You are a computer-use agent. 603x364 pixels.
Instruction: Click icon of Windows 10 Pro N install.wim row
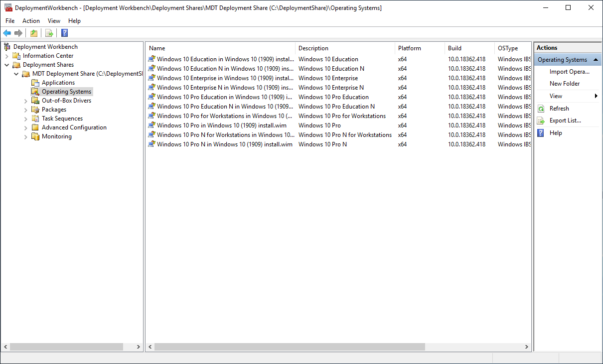point(152,144)
